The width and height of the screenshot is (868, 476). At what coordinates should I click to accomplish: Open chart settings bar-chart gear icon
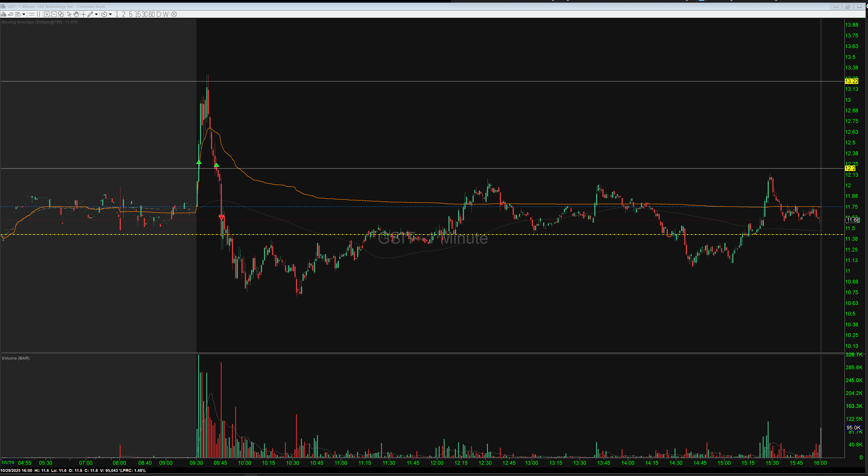pyautogui.click(x=3, y=14)
